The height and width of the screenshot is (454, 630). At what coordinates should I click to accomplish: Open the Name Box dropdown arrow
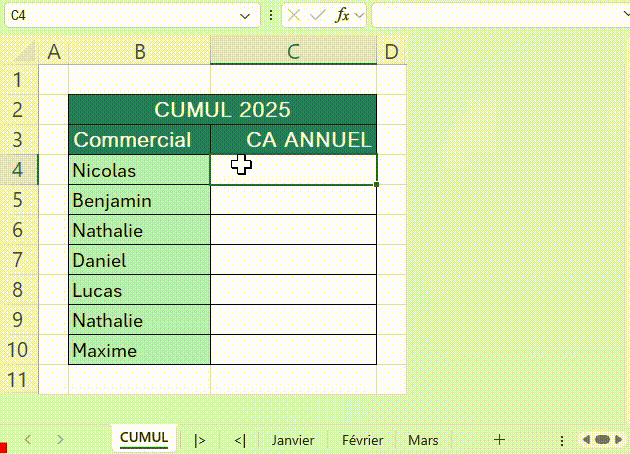coord(245,16)
